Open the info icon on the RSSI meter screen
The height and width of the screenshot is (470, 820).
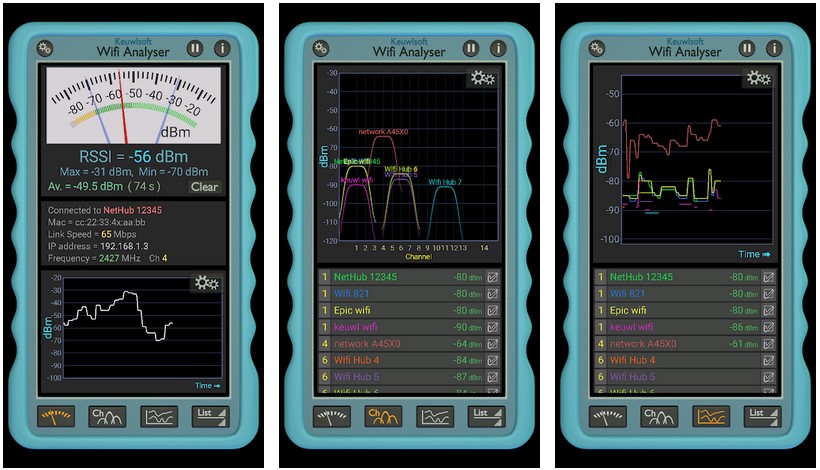222,49
